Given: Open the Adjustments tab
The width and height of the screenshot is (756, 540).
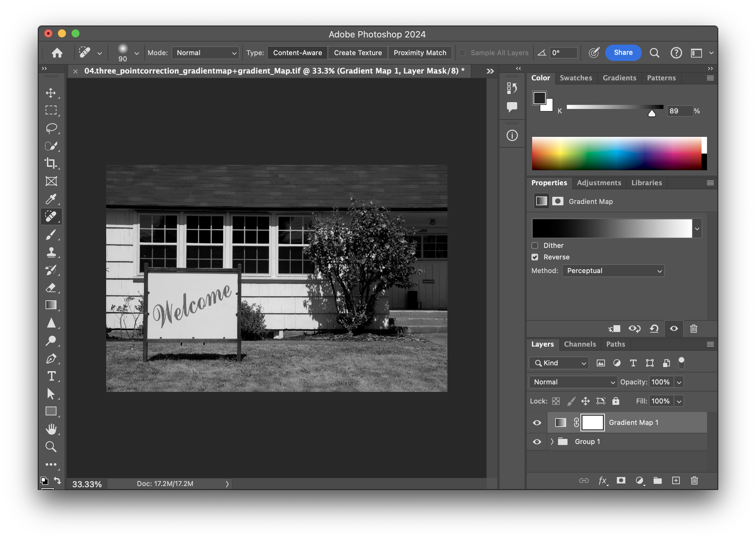Looking at the screenshot, I should [599, 183].
